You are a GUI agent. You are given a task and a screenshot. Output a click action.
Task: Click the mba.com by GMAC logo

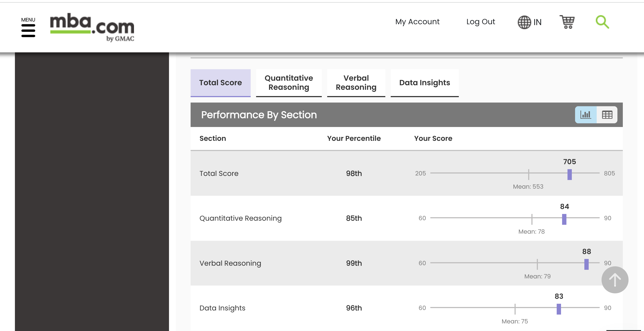92,27
